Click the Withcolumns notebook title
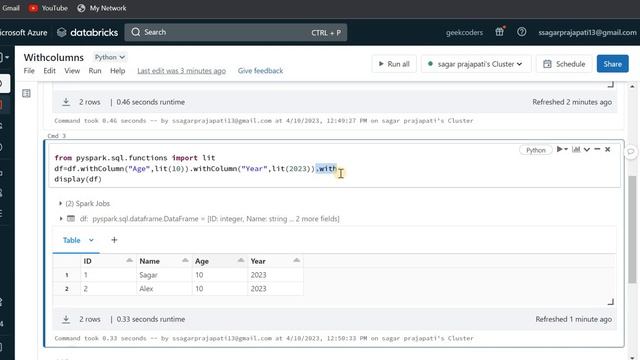Viewport: 640px width, 360px height. 53,57
